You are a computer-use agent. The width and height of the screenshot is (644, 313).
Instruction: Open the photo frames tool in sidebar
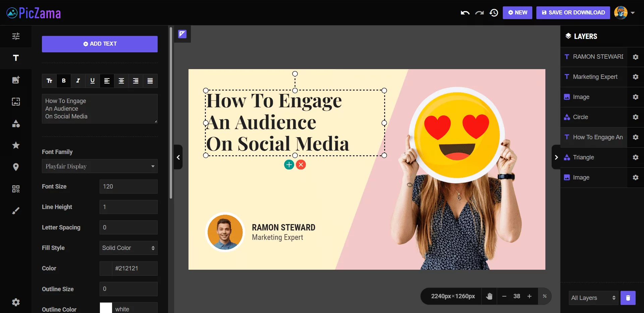tap(16, 102)
